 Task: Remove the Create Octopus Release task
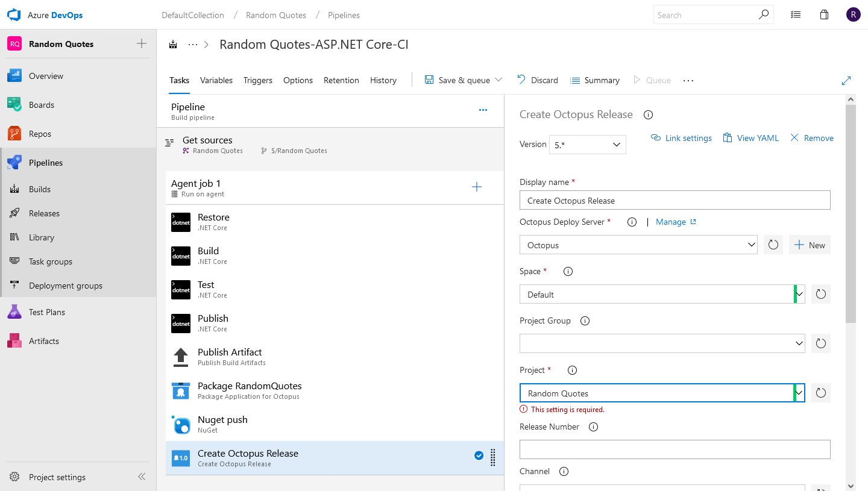811,138
